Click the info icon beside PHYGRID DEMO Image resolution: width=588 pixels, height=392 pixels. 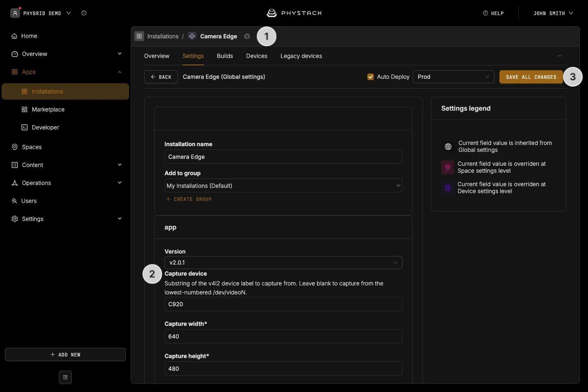tap(84, 13)
